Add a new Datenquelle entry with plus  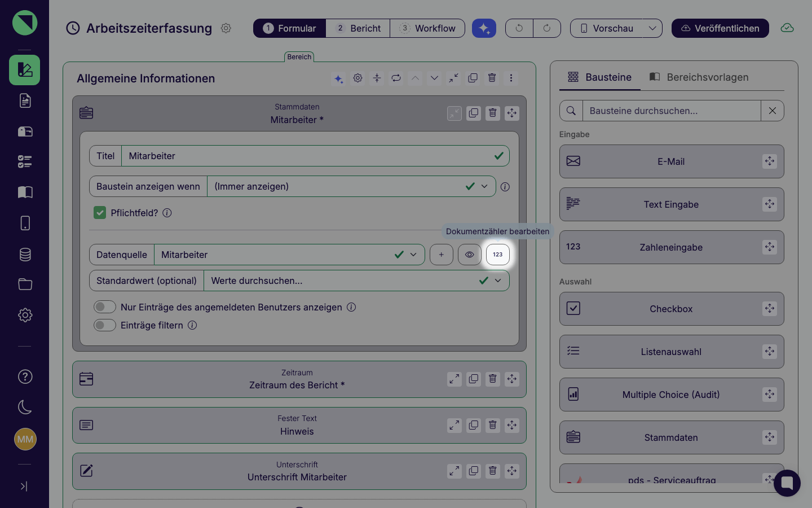(441, 255)
